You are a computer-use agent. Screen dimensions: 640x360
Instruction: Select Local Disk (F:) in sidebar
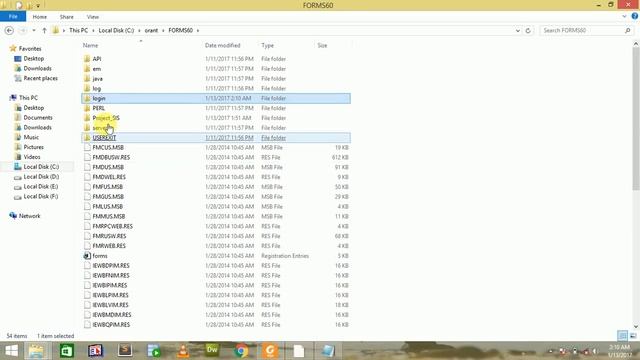(41, 196)
